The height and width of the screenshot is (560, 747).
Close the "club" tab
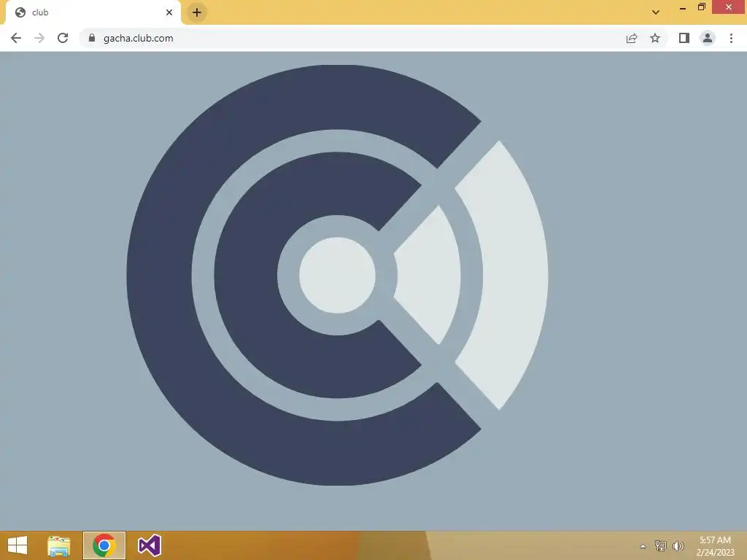(169, 12)
